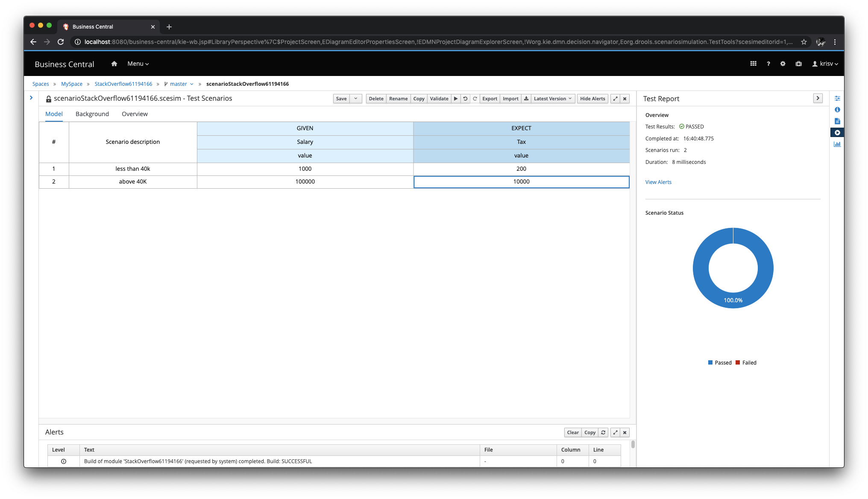Open the Settings sliders panel icon
The image size is (868, 499).
(x=837, y=98)
